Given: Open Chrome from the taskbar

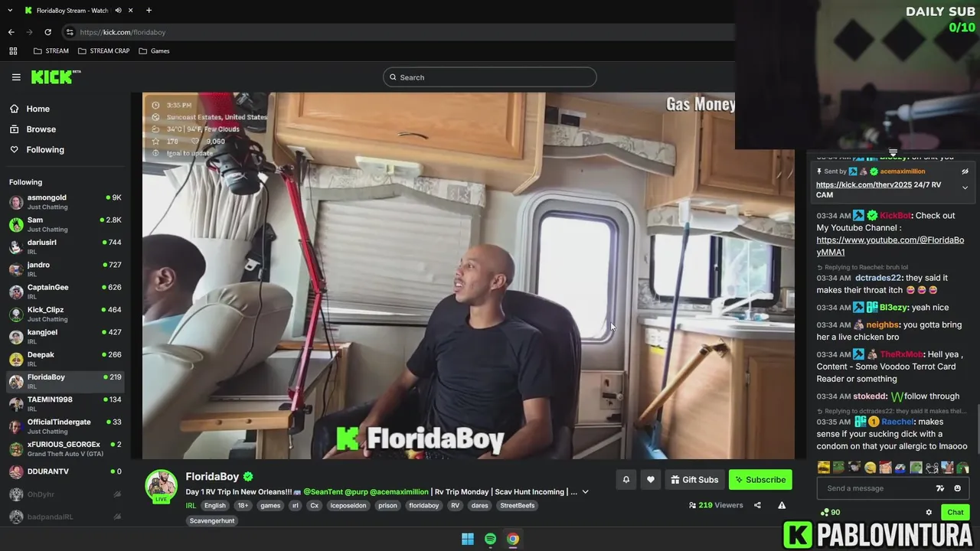Looking at the screenshot, I should point(513,539).
